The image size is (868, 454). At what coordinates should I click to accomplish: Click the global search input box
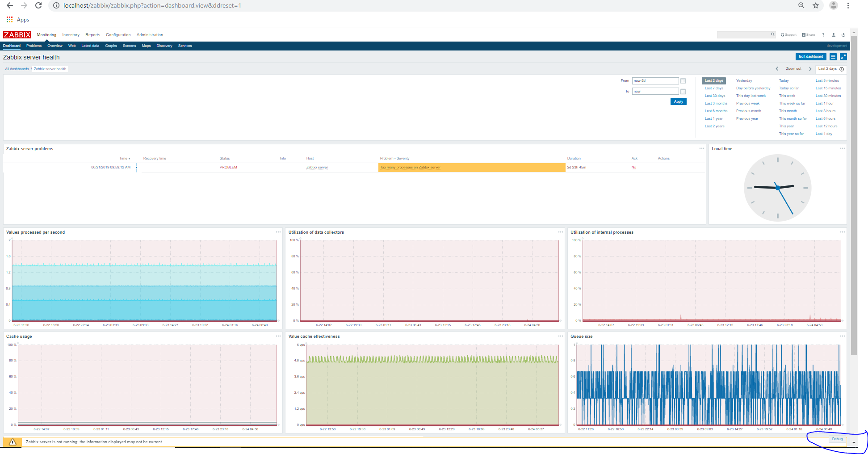click(743, 34)
